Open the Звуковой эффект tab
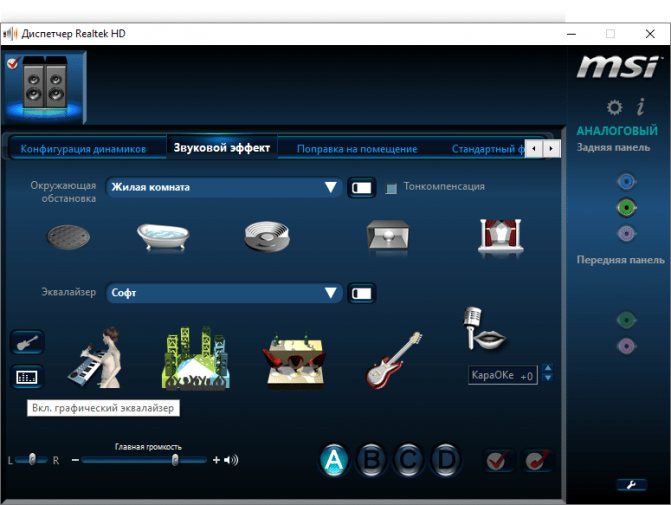Viewport: 671px width, 505px height. pos(222,148)
